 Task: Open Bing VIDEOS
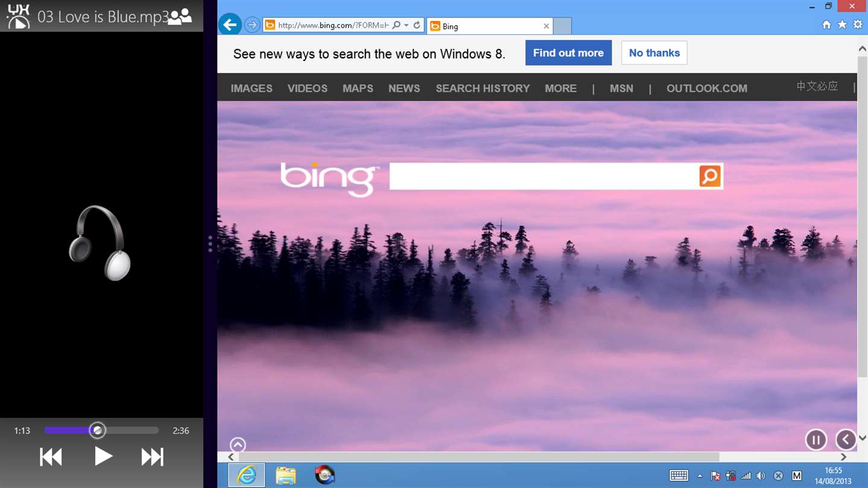(x=307, y=88)
